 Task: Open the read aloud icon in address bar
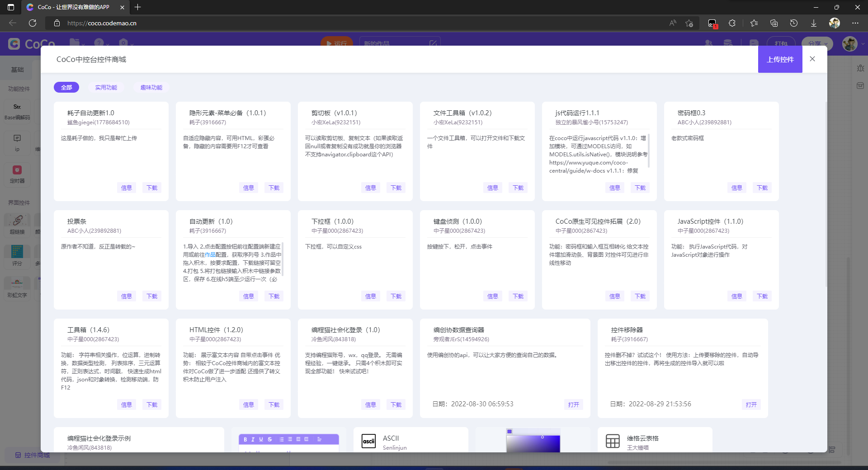coord(673,23)
